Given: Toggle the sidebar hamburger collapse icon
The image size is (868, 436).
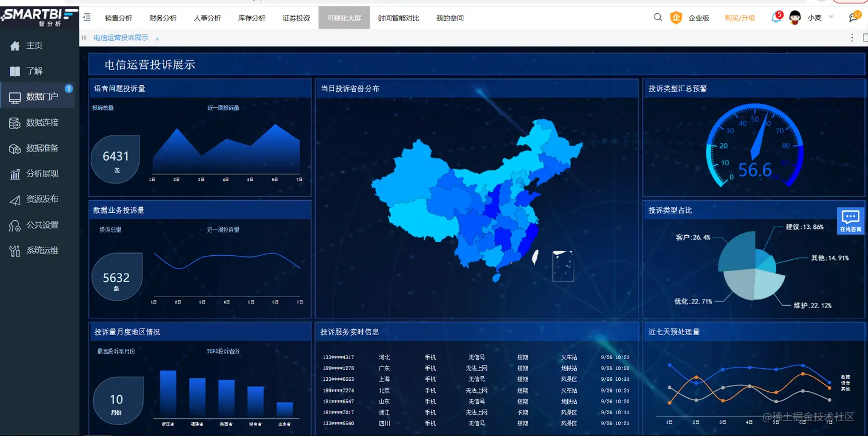Looking at the screenshot, I should (x=87, y=17).
